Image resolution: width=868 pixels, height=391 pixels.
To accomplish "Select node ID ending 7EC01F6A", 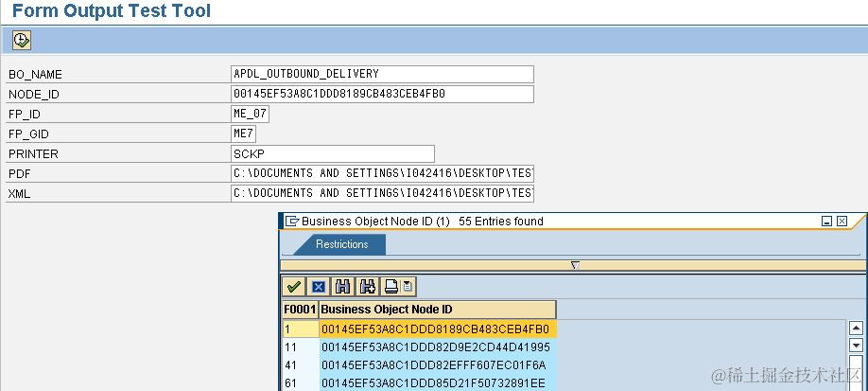I will point(438,365).
